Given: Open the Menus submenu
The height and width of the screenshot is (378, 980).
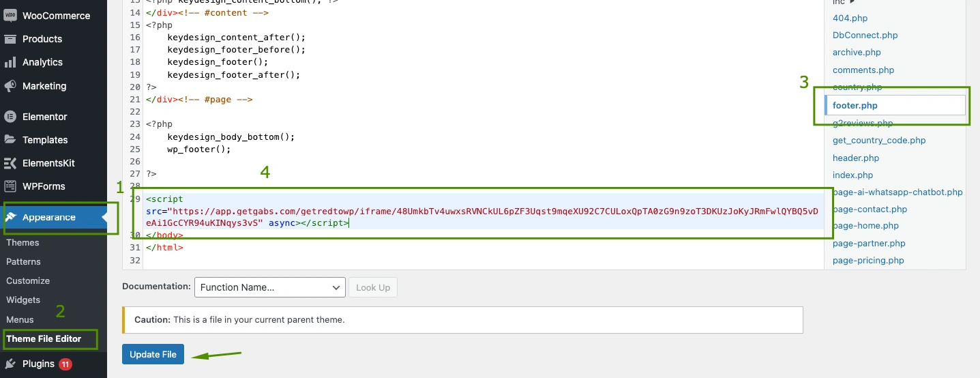Looking at the screenshot, I should (x=20, y=319).
